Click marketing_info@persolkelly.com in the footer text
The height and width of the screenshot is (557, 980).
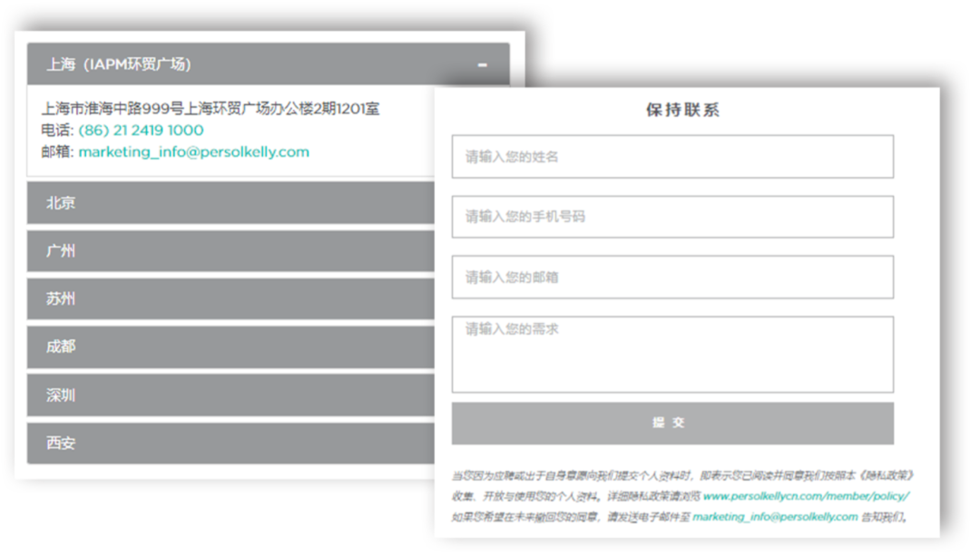pos(774,515)
